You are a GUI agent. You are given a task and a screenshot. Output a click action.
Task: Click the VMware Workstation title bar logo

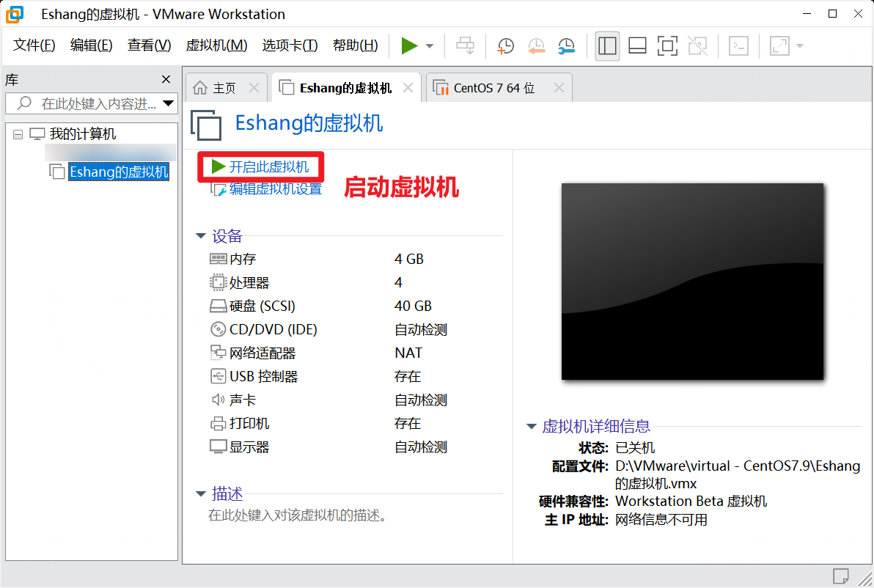(15, 15)
